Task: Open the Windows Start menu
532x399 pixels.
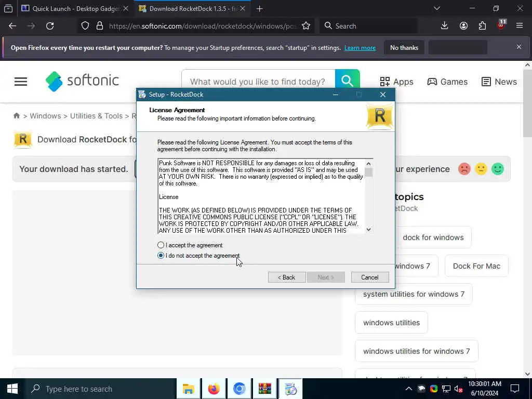Action: coord(12,389)
